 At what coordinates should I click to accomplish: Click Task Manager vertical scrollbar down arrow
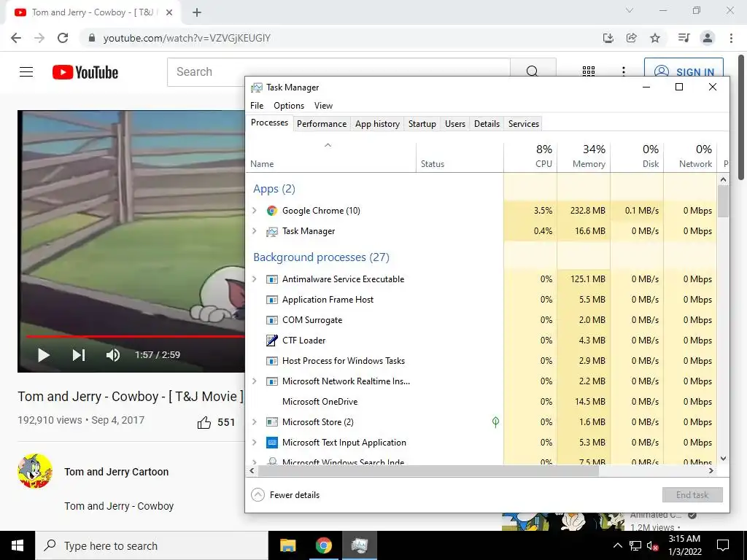(x=723, y=459)
